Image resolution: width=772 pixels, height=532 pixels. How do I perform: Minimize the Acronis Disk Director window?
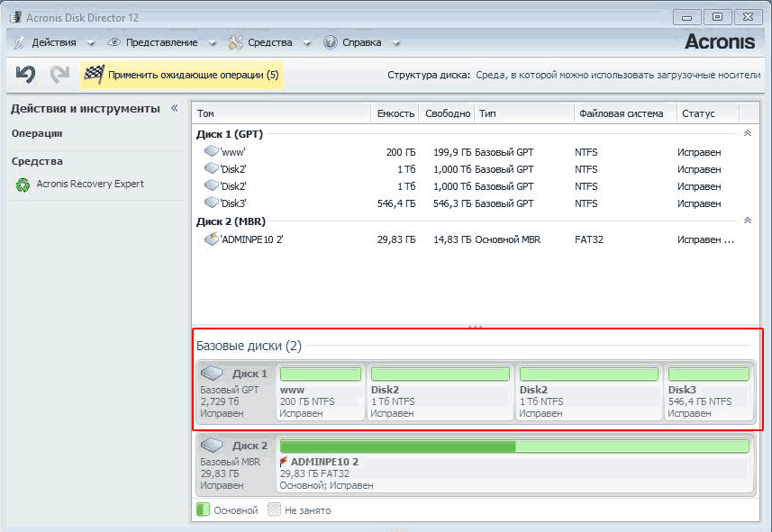686,17
